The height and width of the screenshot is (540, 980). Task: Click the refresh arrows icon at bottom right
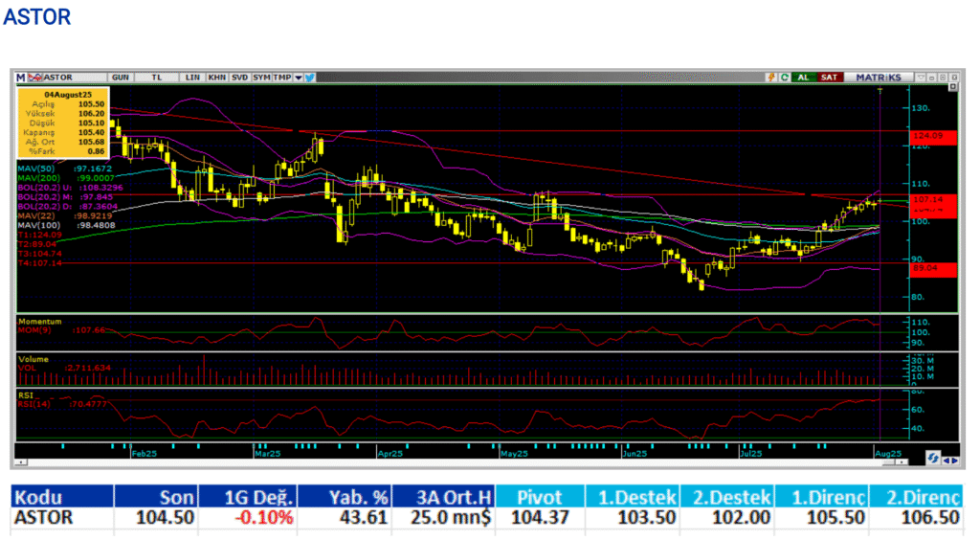point(932,458)
